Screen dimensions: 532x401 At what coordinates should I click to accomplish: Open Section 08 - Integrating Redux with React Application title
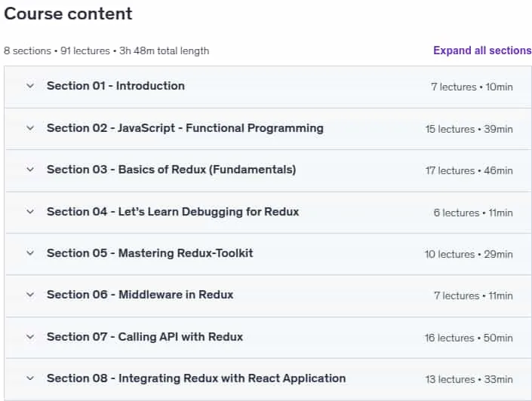click(x=196, y=378)
